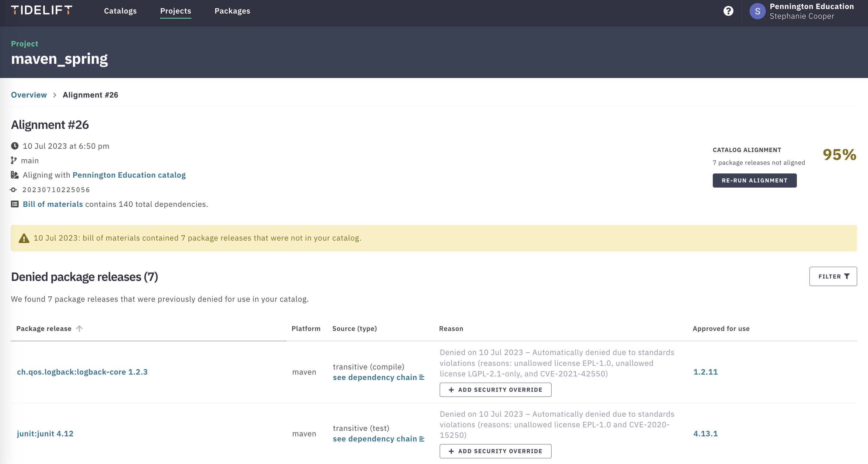Click the warning triangle icon in yellow banner

click(24, 238)
